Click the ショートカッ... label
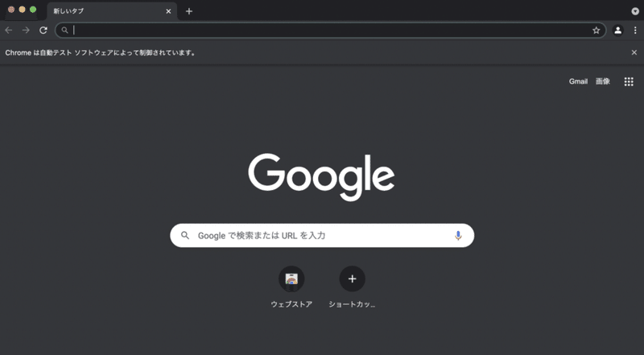The image size is (644, 355). [x=352, y=304]
